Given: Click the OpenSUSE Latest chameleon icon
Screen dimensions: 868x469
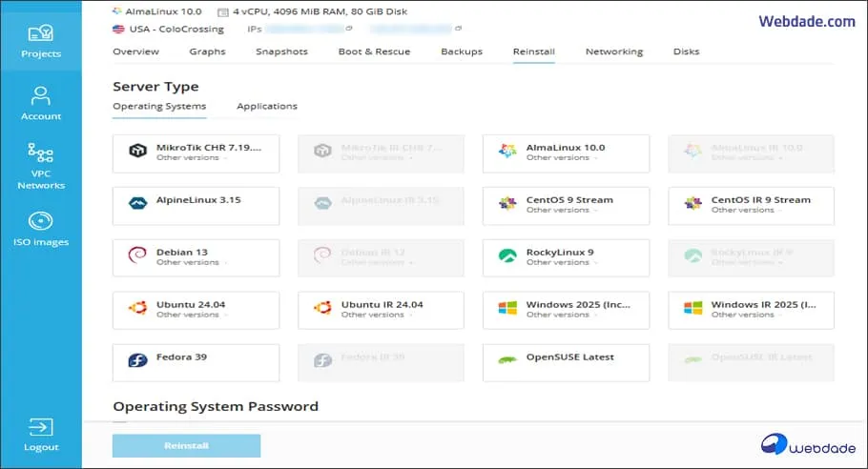Looking at the screenshot, I should [x=507, y=360].
